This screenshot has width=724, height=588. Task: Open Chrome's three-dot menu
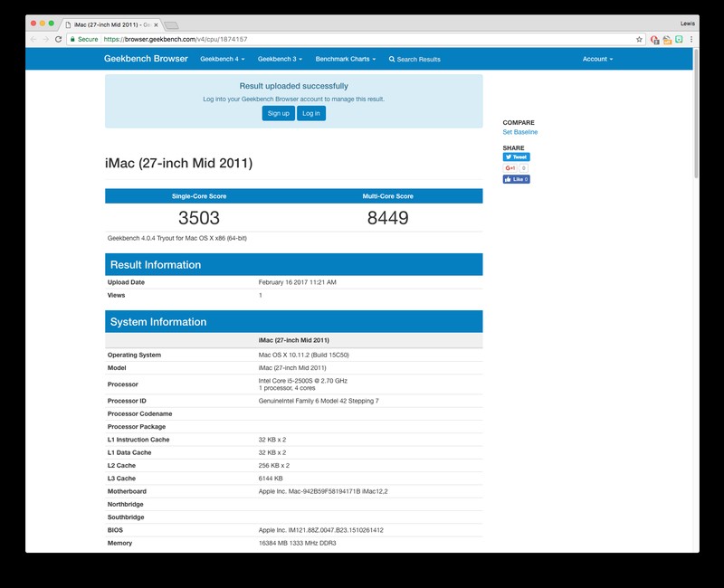coord(692,41)
